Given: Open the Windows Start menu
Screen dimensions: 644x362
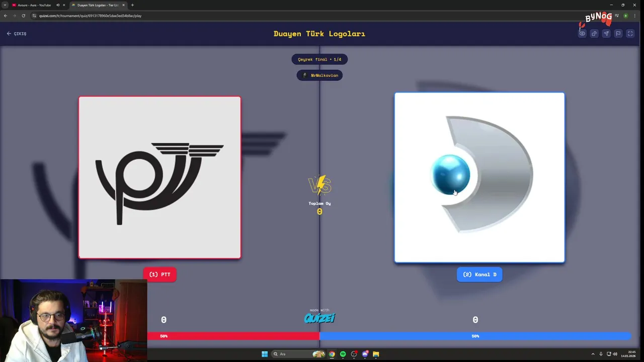Looking at the screenshot, I should click(265, 354).
